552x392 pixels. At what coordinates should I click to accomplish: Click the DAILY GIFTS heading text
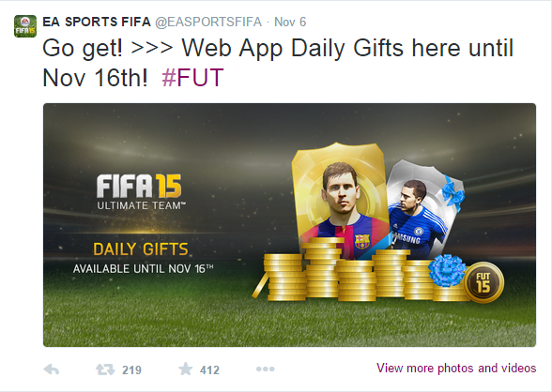141,249
